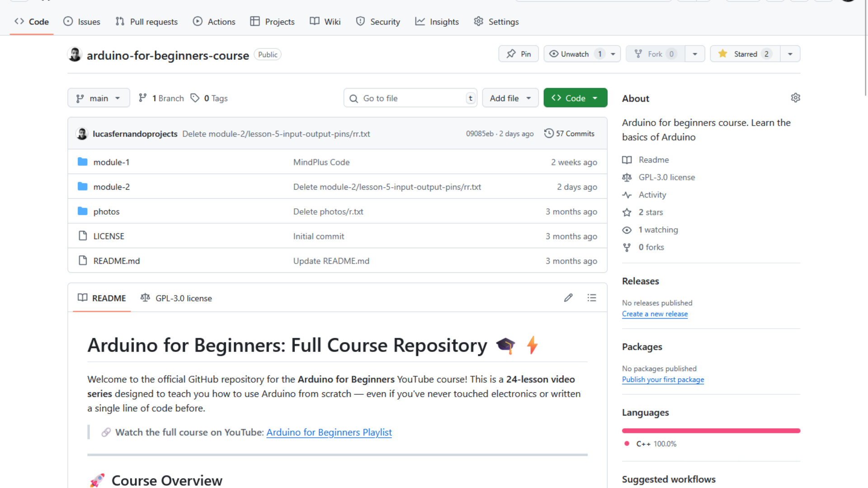
Task: Open the LICENSE file
Action: (108, 236)
